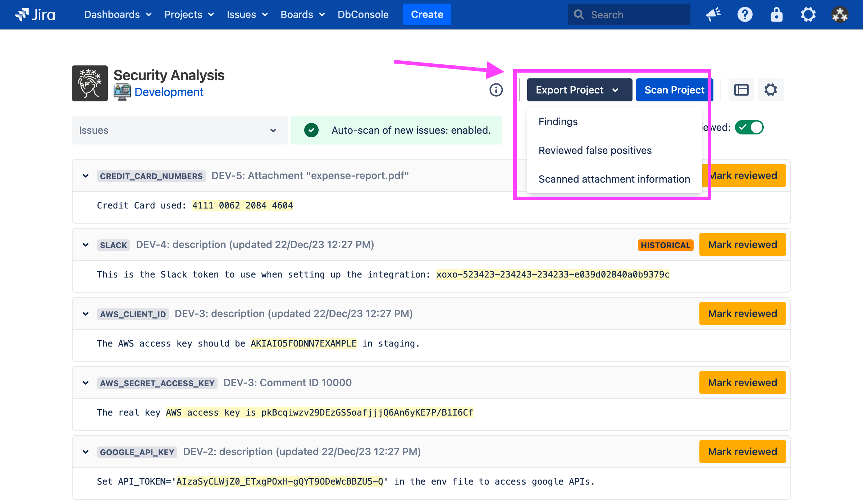Collapse the CREDIT_CARD_NUMBERS finding
The image size is (863, 504).
[x=86, y=176]
